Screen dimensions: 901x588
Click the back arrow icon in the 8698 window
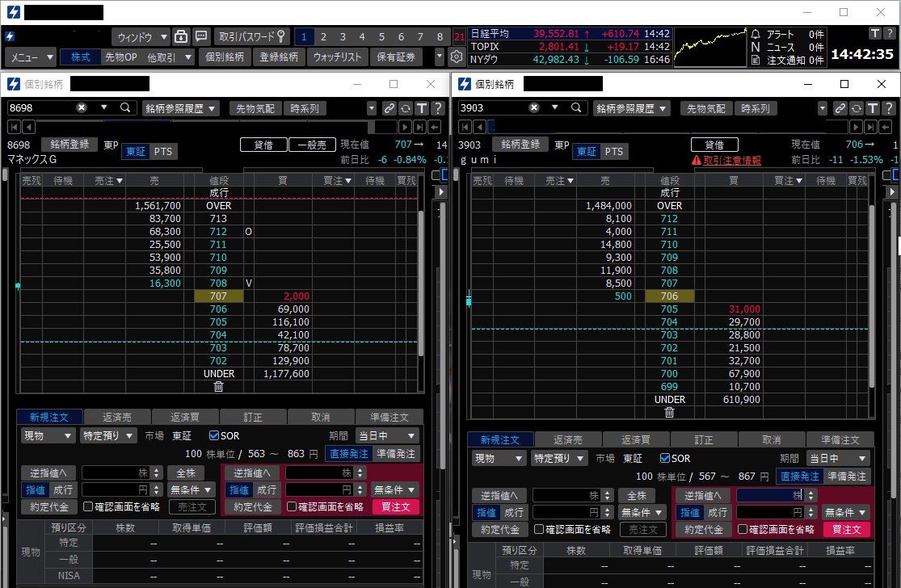coord(435,127)
